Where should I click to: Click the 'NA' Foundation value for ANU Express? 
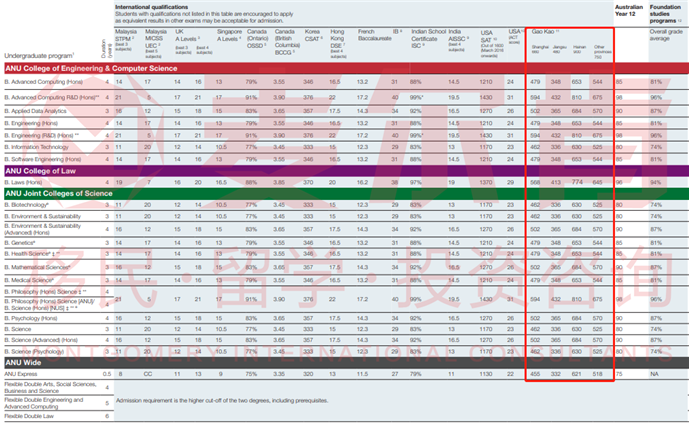(x=655, y=374)
